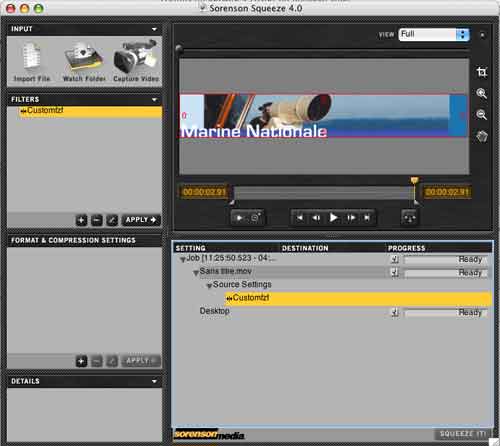Open the View dropdown showing Full

[x=434, y=34]
